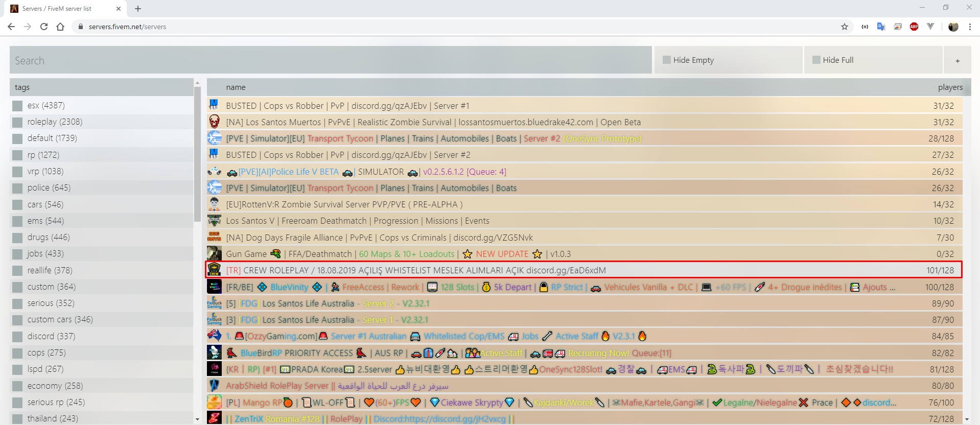
Task: Toggle the esx tag checkbox
Action: click(17, 106)
